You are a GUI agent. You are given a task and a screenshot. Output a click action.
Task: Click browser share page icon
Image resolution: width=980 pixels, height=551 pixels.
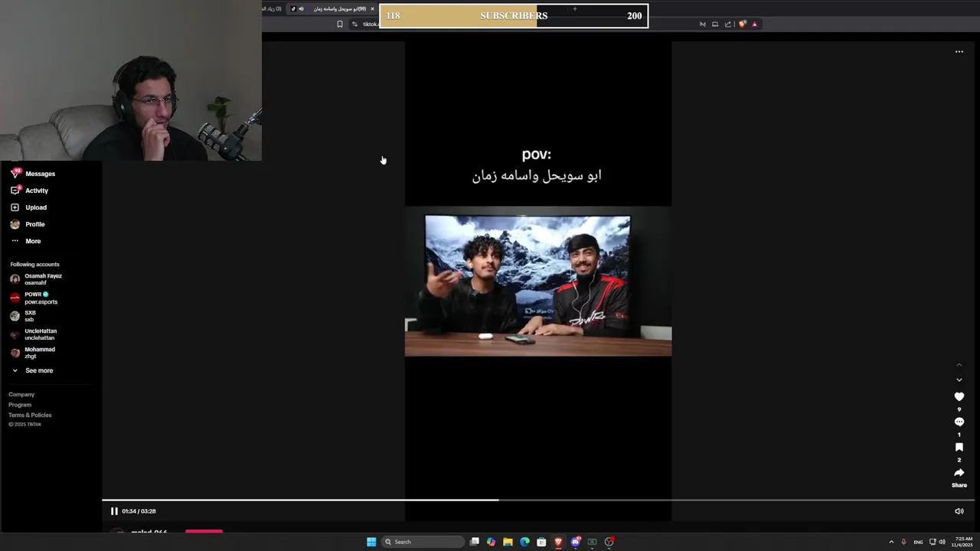[x=728, y=24]
